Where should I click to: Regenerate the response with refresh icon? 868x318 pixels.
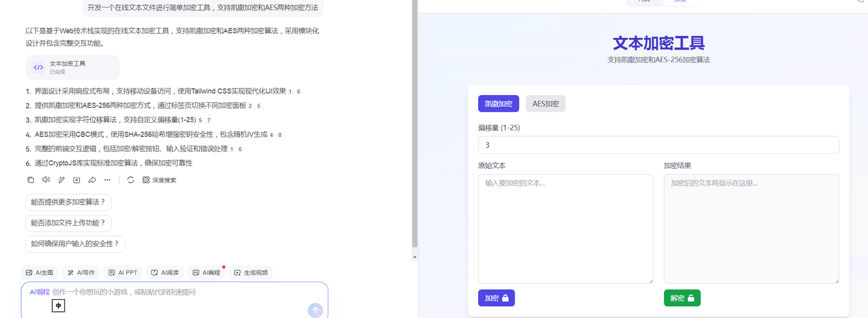click(x=131, y=180)
